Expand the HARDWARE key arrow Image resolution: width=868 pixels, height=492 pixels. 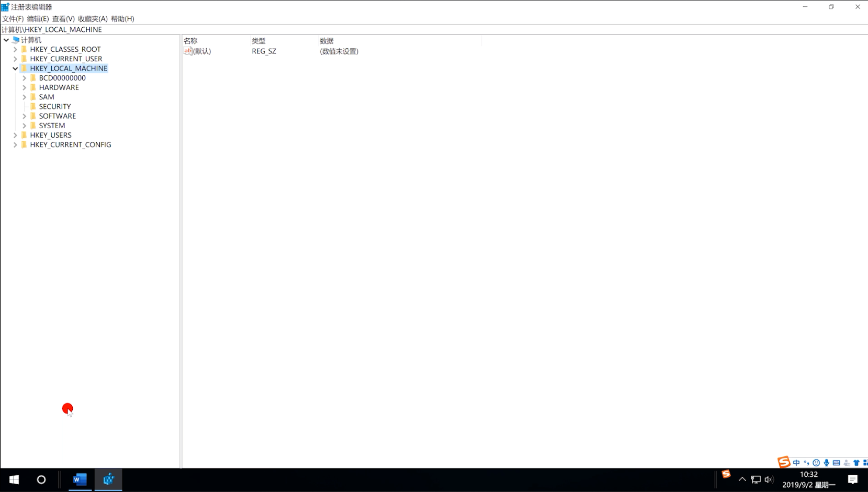point(24,87)
